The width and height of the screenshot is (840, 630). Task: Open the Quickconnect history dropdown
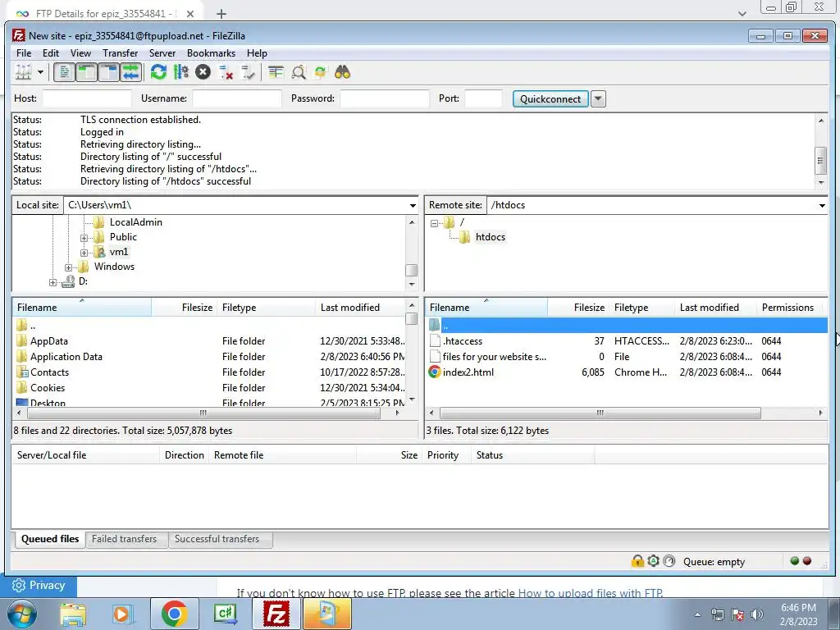pyautogui.click(x=598, y=98)
